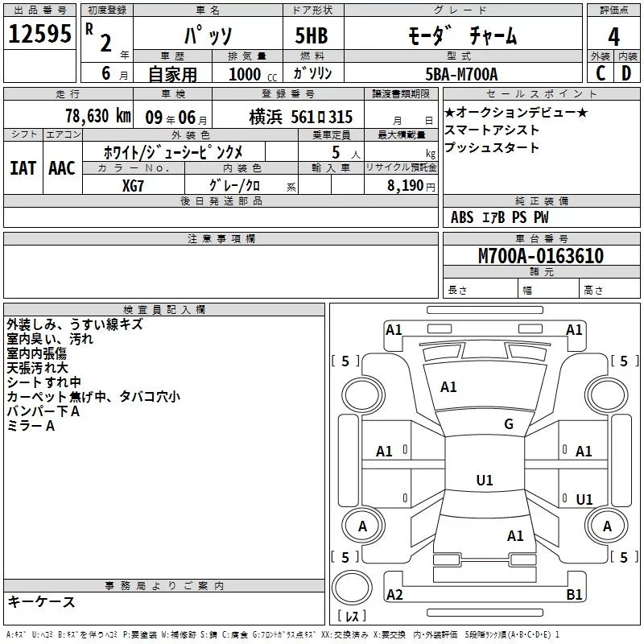Click the note 室内内張傷

tap(36, 353)
